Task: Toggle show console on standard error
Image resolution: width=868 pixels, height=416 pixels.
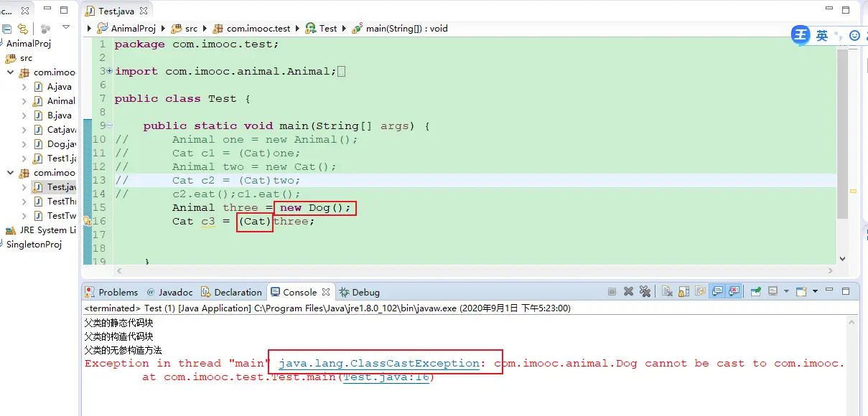Action: (x=734, y=292)
